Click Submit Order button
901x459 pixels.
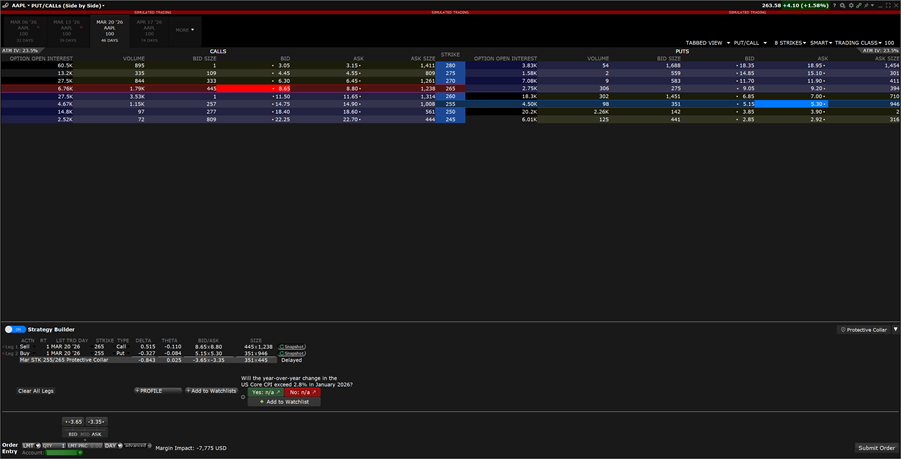click(876, 448)
